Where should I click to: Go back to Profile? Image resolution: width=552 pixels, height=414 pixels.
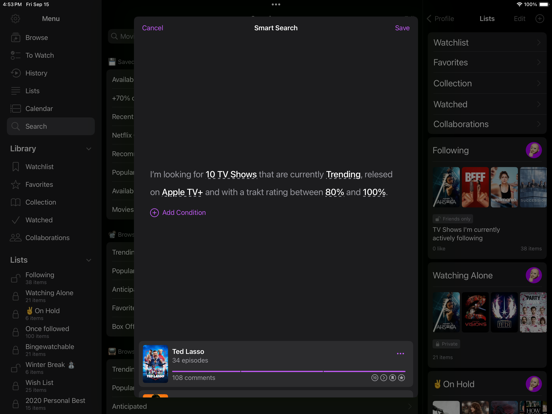[440, 19]
